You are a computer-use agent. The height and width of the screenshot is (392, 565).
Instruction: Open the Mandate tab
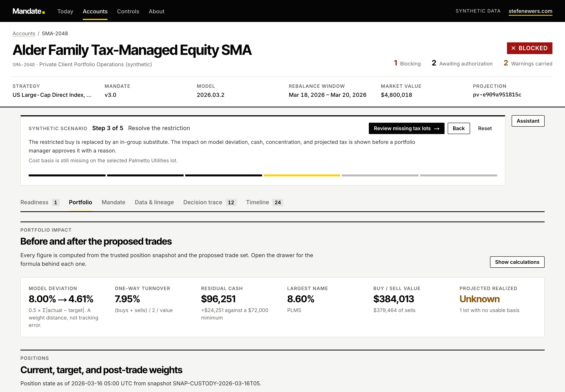(113, 202)
